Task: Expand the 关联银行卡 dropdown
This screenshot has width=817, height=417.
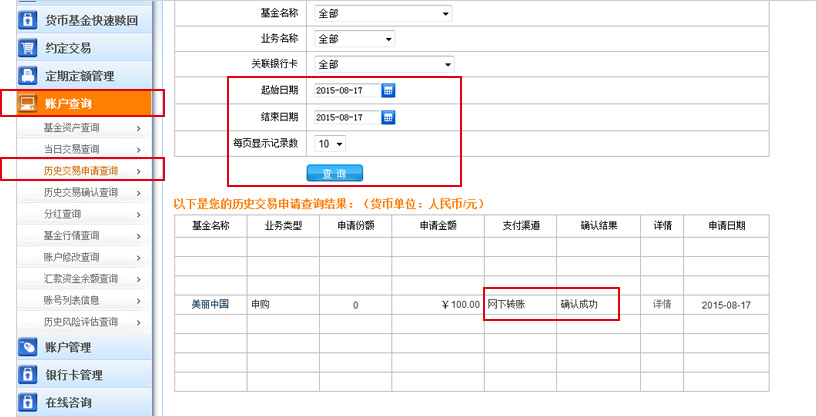Action: [x=384, y=64]
